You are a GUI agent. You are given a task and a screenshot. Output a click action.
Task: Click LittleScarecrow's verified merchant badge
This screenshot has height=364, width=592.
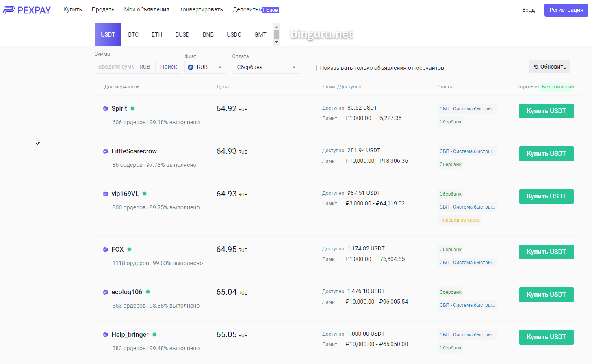click(x=106, y=151)
